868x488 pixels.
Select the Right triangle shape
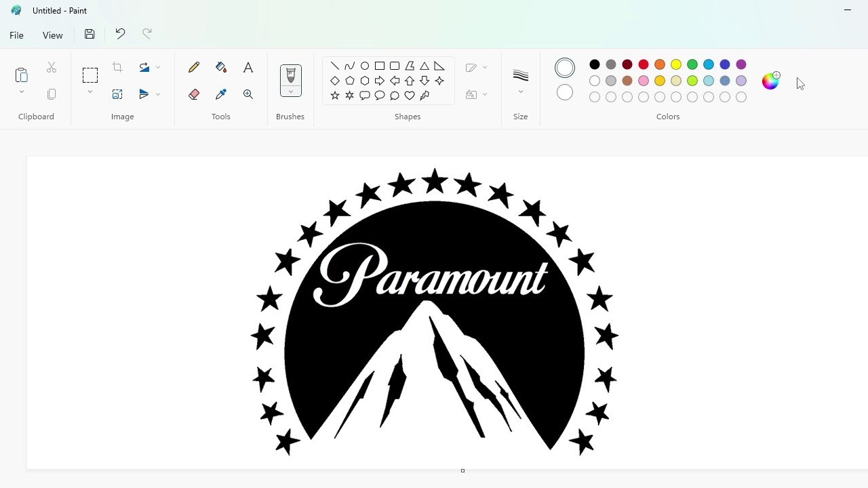[439, 66]
